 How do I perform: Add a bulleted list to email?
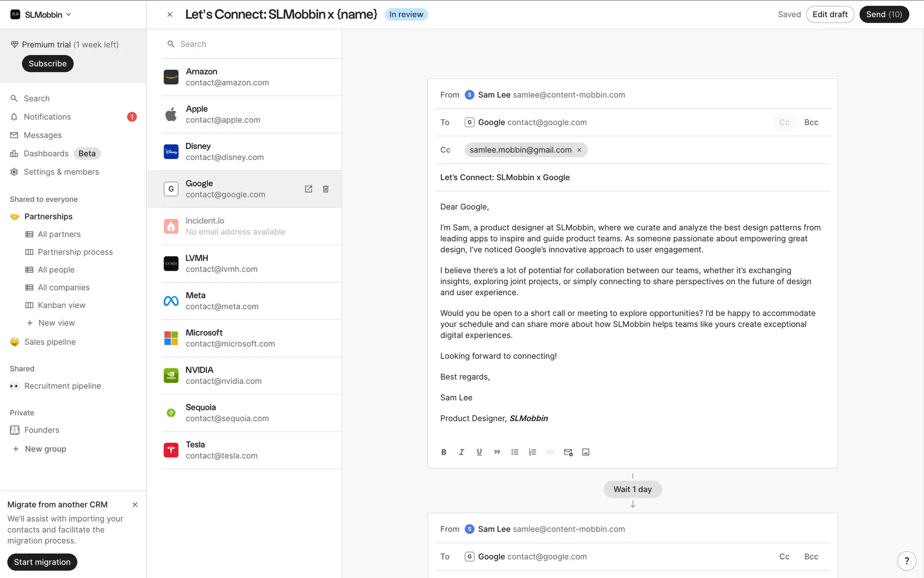[x=515, y=452]
